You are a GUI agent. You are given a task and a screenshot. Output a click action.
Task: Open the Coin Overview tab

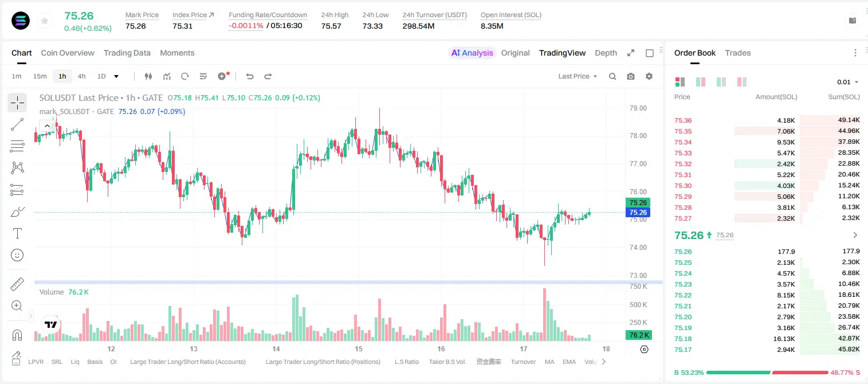pyautogui.click(x=68, y=53)
